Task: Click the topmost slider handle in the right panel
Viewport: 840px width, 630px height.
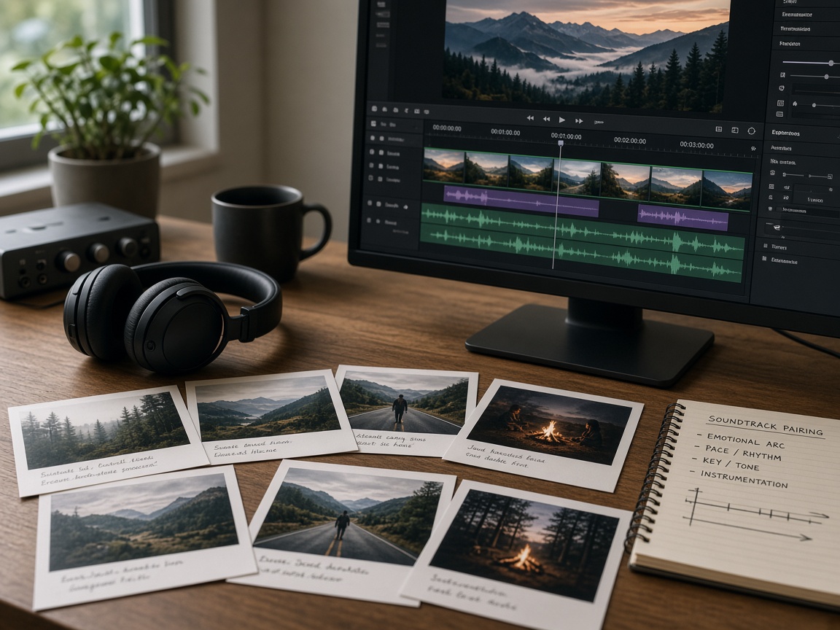Action: click(831, 63)
